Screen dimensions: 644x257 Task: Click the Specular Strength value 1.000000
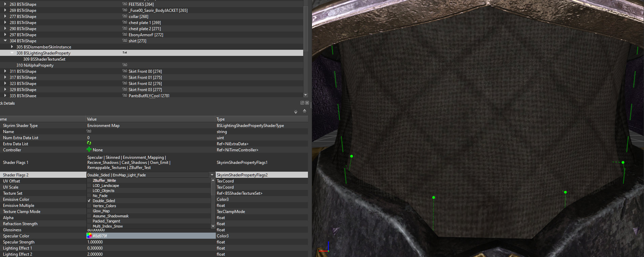95,242
